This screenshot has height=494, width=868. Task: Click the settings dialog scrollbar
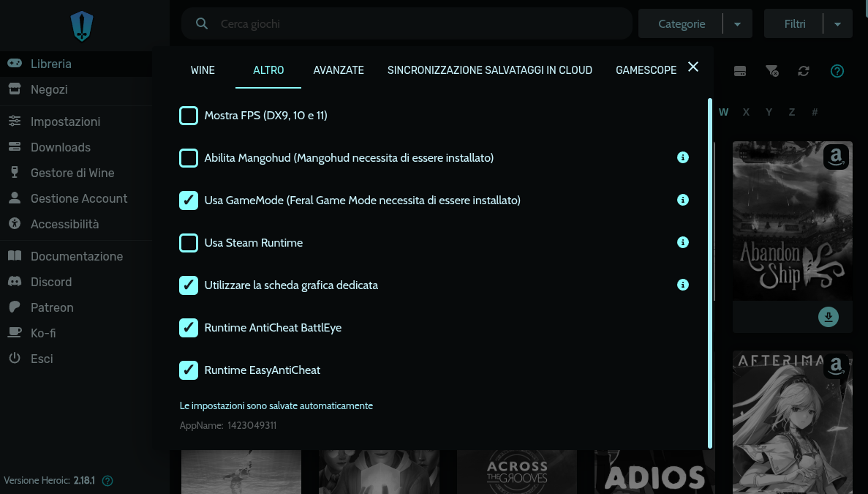[709, 274]
